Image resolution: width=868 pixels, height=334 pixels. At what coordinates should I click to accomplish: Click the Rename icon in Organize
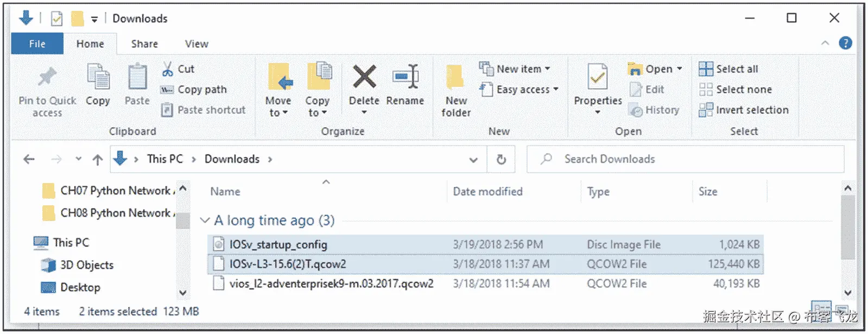[x=406, y=77]
